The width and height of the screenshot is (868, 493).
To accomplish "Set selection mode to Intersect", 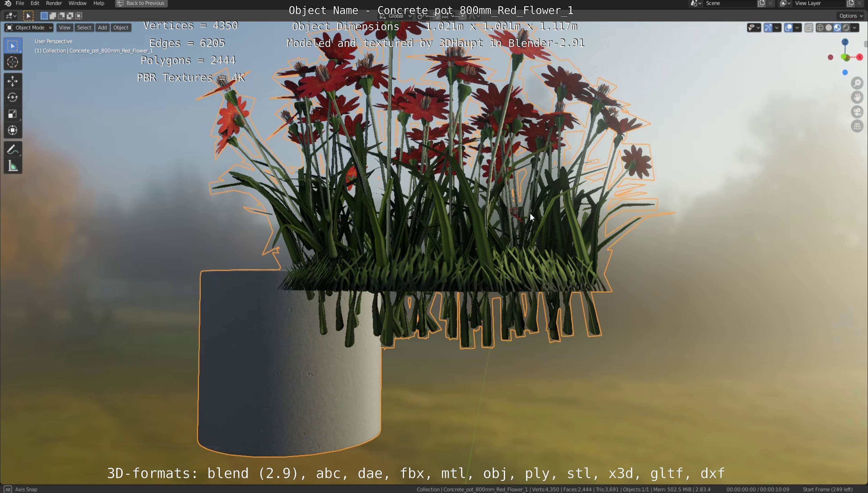I will pos(79,15).
